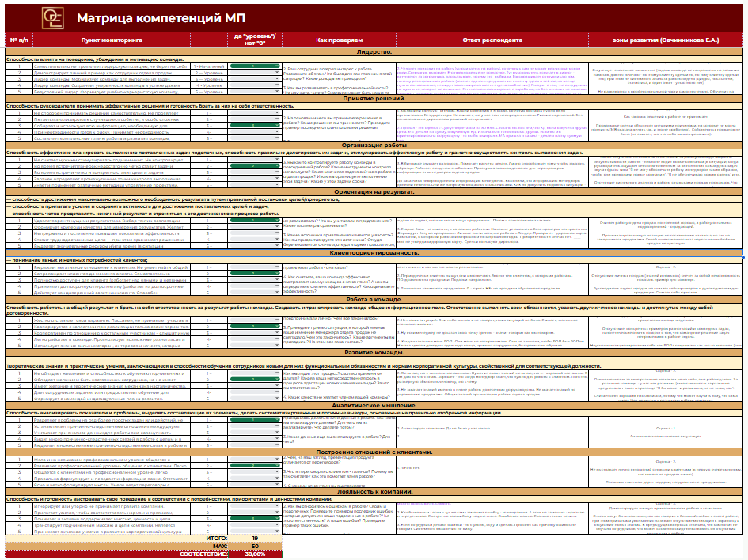Image resolution: width=748 pixels, height=560 pixels.
Task: Select the "Лояльность к компании." section heading
Action: pyautogui.click(x=374, y=491)
